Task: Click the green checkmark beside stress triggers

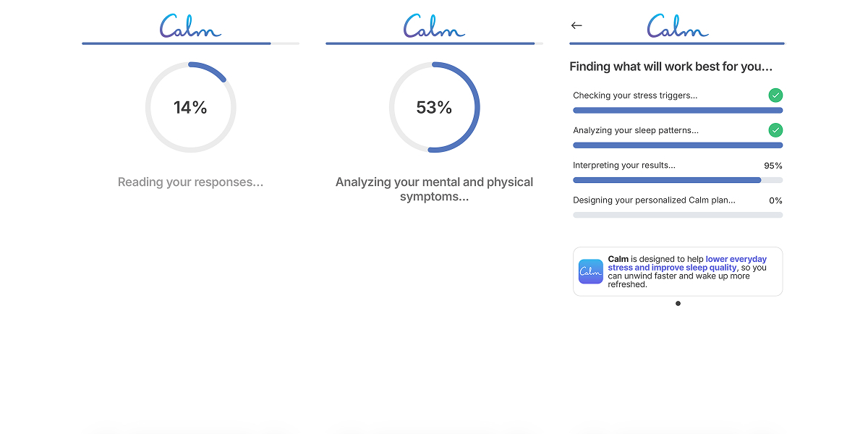Action: (x=775, y=95)
